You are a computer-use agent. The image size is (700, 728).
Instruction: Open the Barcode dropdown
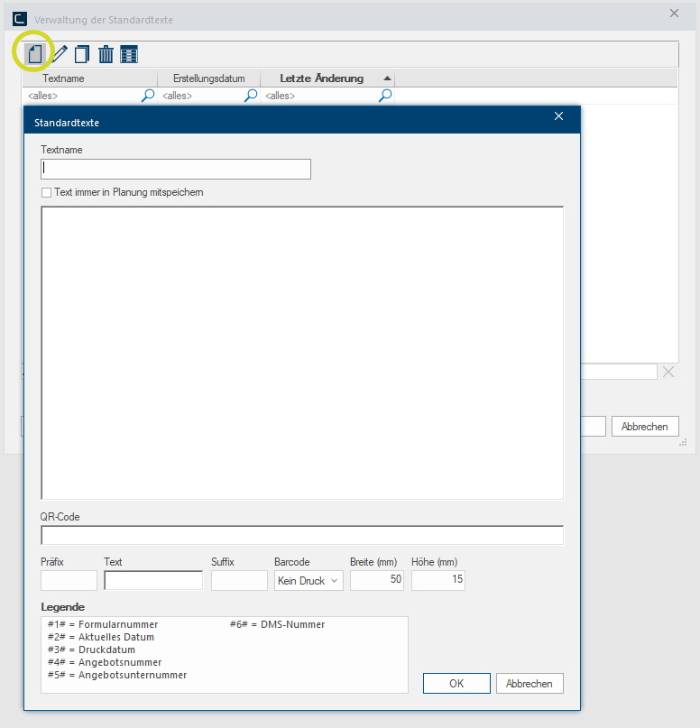click(x=309, y=580)
